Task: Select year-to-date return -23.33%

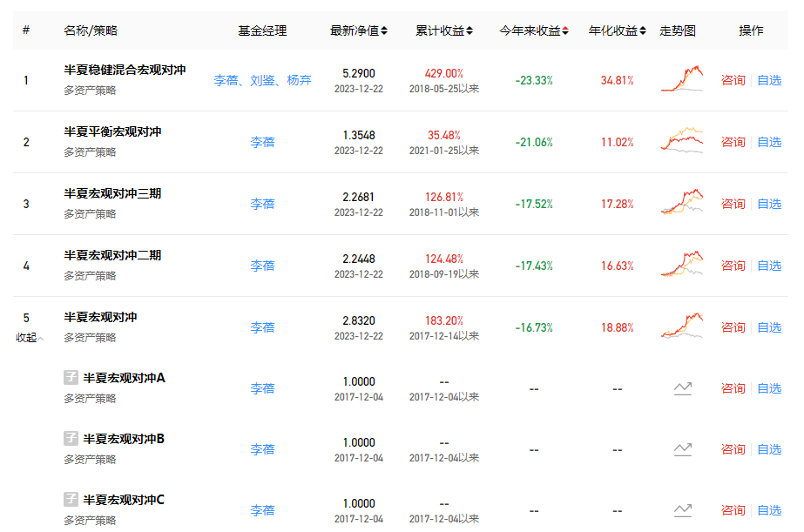Action: [x=534, y=80]
